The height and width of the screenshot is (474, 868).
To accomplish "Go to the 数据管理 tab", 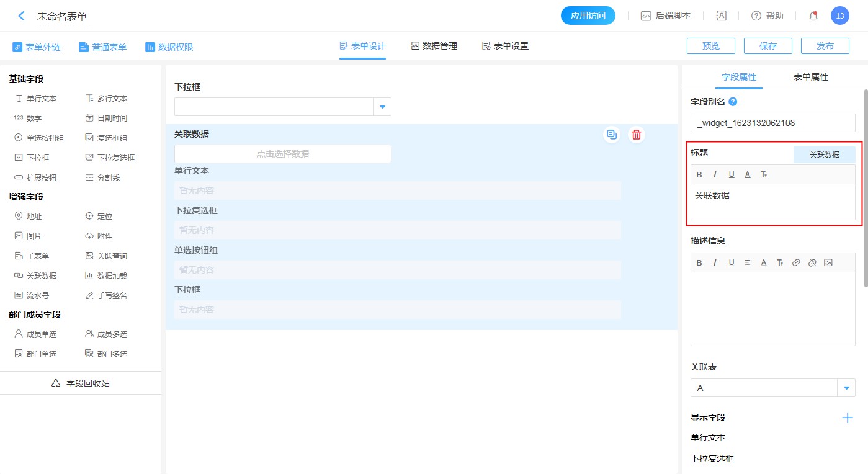I will click(434, 46).
